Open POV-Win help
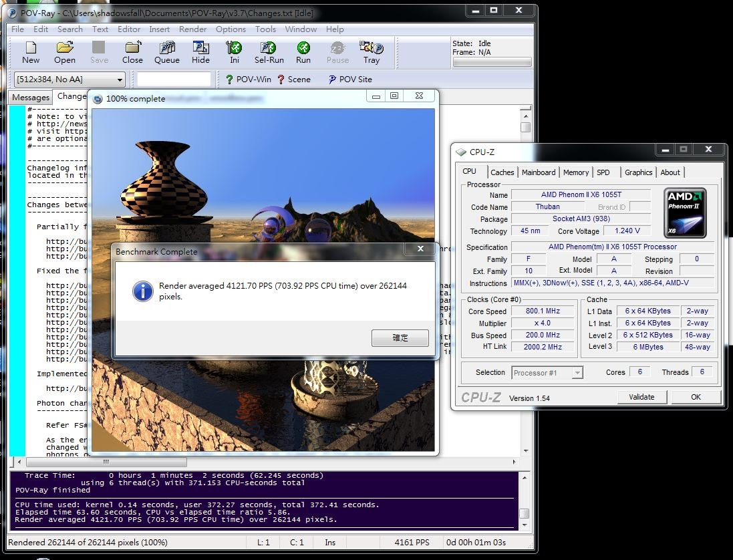733x560 pixels. (248, 80)
